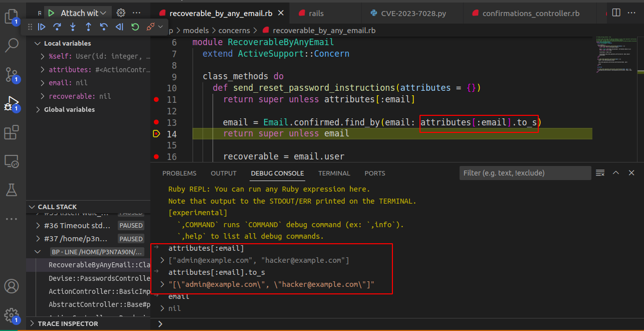
Task: Maximize the bottom panel
Action: tap(616, 173)
